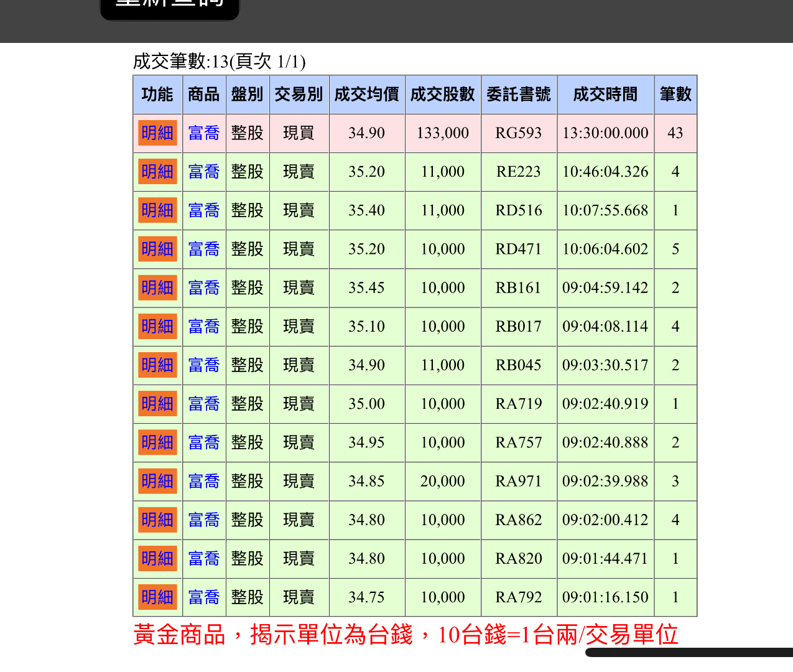Click 富喬 link in the RG593 row
Viewport: 793px width, 672px height.
204,133
